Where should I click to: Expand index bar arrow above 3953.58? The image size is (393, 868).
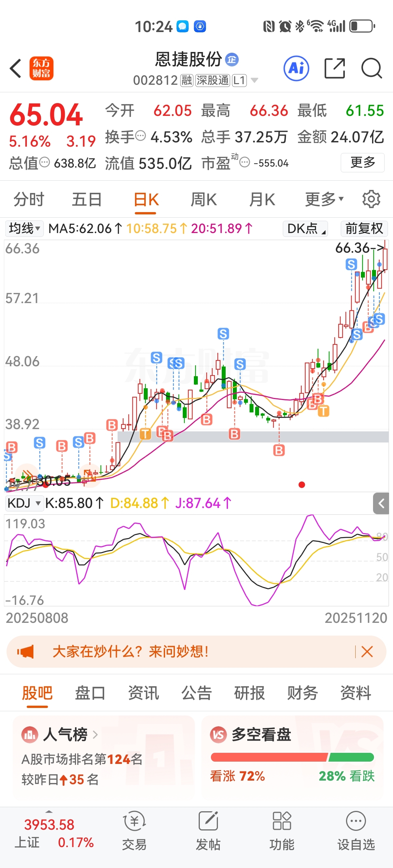tap(49, 812)
